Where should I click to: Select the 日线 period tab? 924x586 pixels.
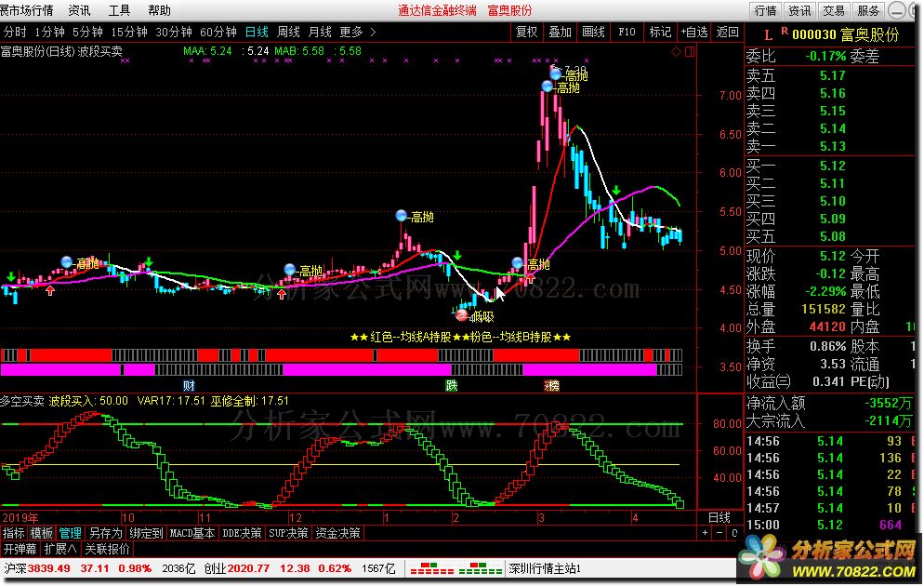257,32
